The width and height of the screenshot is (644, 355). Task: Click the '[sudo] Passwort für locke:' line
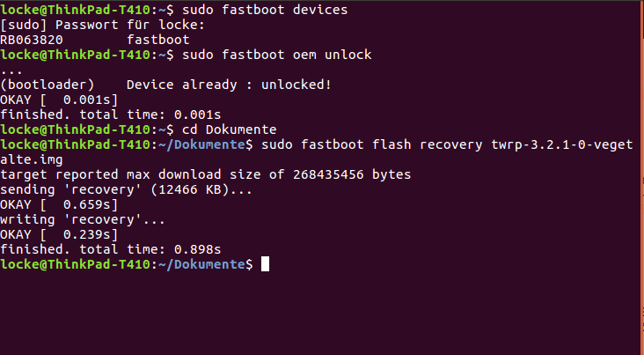pos(102,25)
